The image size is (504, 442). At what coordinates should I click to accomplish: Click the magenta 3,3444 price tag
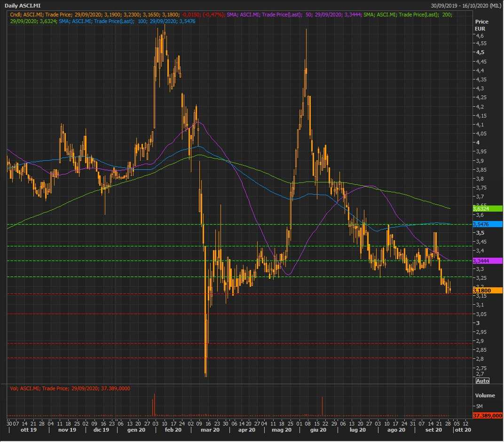[487, 260]
